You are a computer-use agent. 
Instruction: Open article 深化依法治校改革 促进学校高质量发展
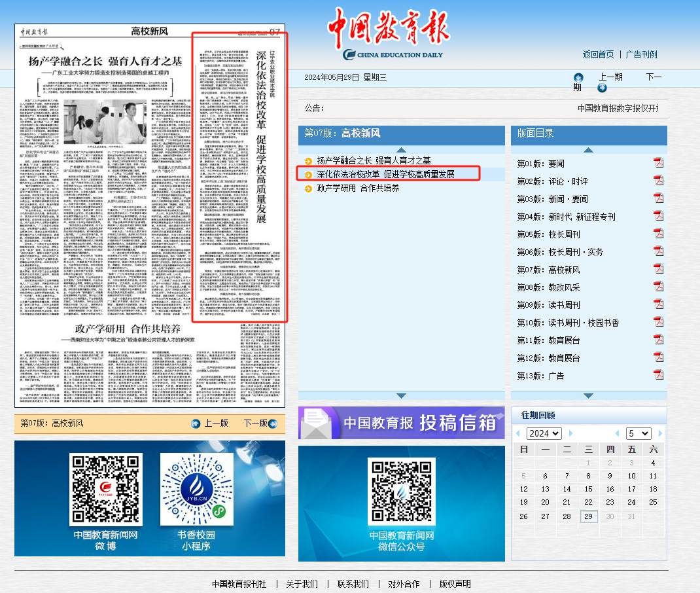(x=385, y=174)
